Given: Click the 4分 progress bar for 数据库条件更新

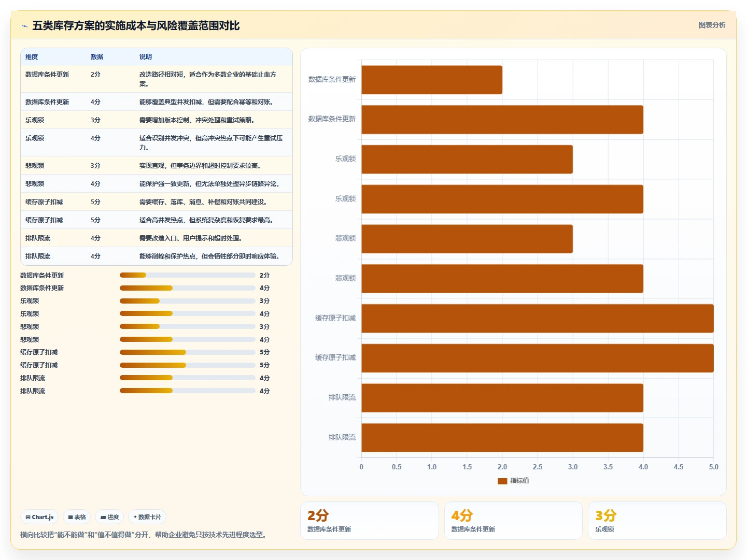Looking at the screenshot, I should (188, 288).
